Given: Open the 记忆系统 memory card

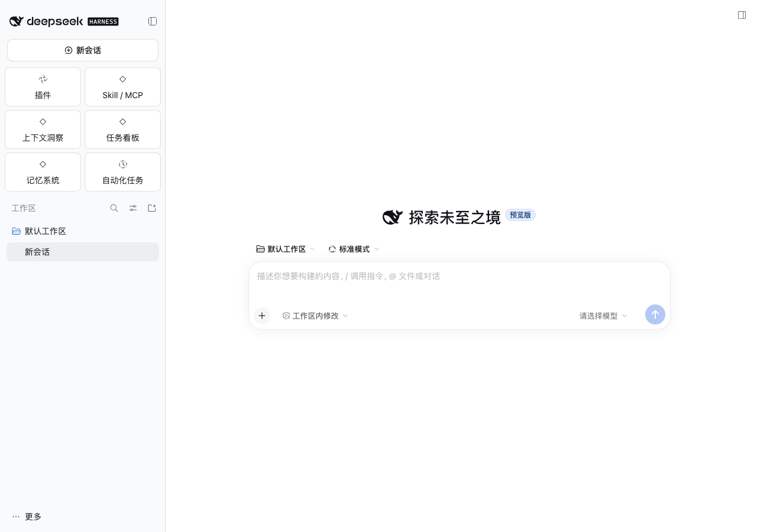Looking at the screenshot, I should (x=43, y=172).
